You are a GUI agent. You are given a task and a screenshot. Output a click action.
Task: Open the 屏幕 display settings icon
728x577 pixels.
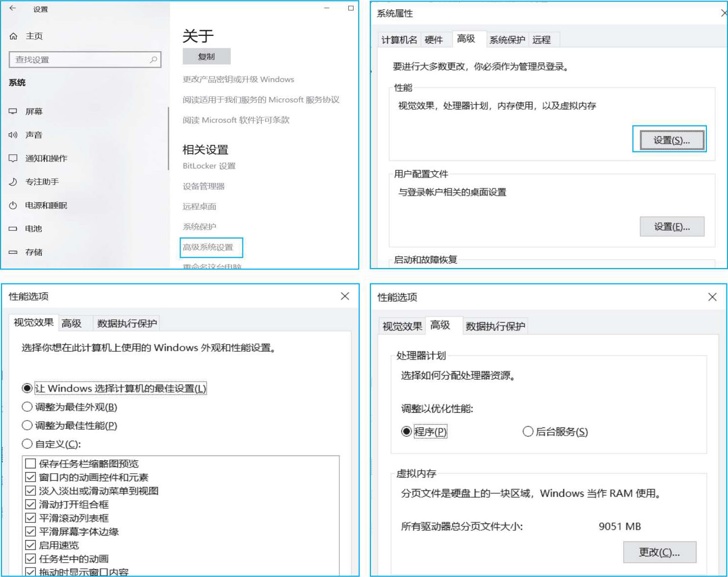(13, 111)
